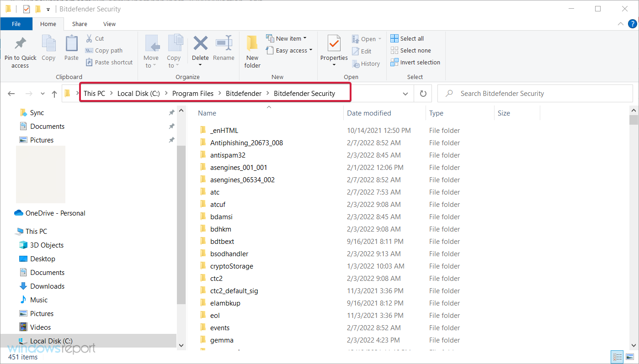The width and height of the screenshot is (639, 364).
Task: Switch to large icons view in the status bar
Action: point(629,357)
